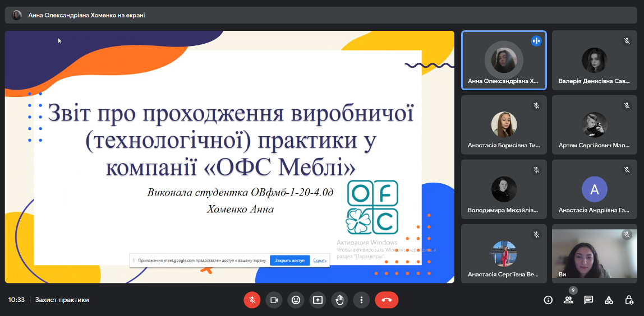Image resolution: width=644 pixels, height=316 pixels.
Task: Open more options three-dot menu
Action: (x=362, y=300)
